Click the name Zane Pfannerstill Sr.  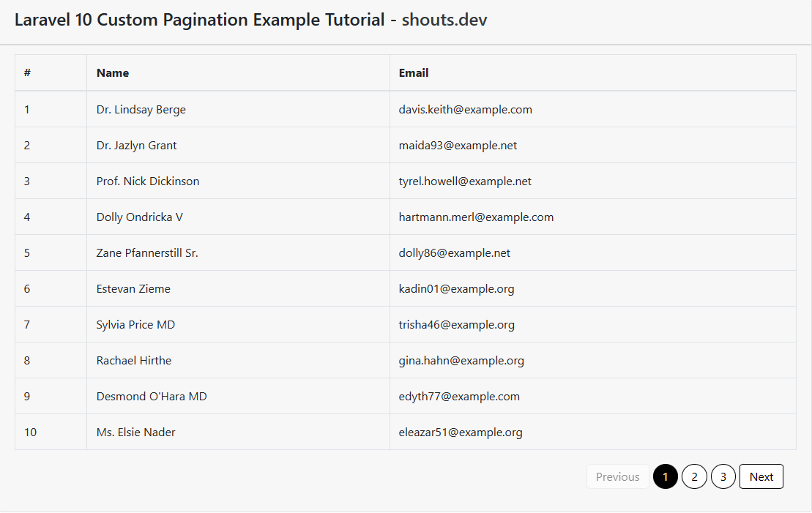[147, 252]
